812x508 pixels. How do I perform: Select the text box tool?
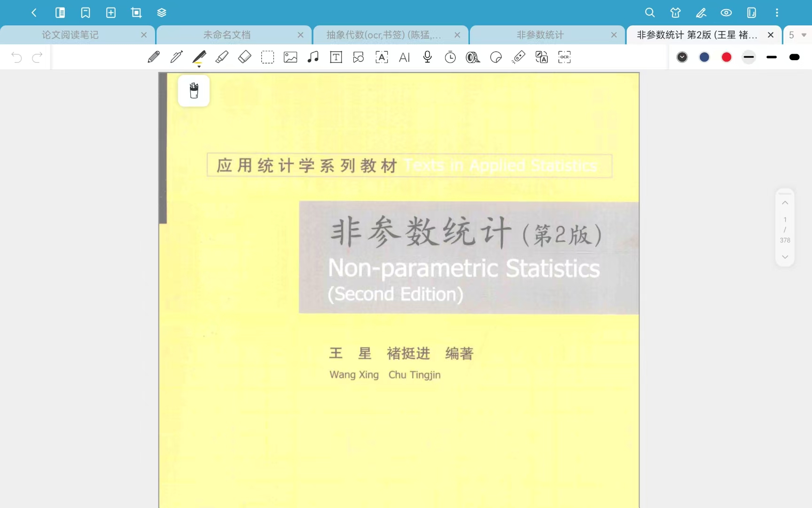pos(336,57)
